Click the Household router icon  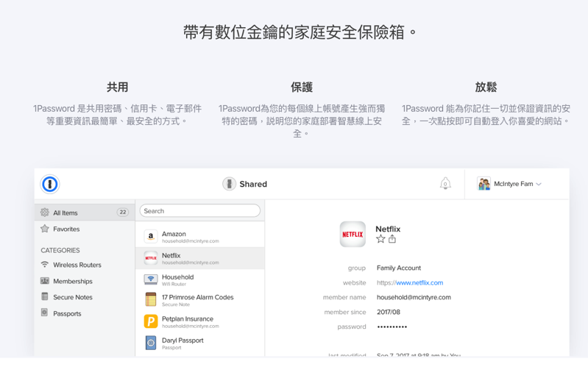point(151,279)
